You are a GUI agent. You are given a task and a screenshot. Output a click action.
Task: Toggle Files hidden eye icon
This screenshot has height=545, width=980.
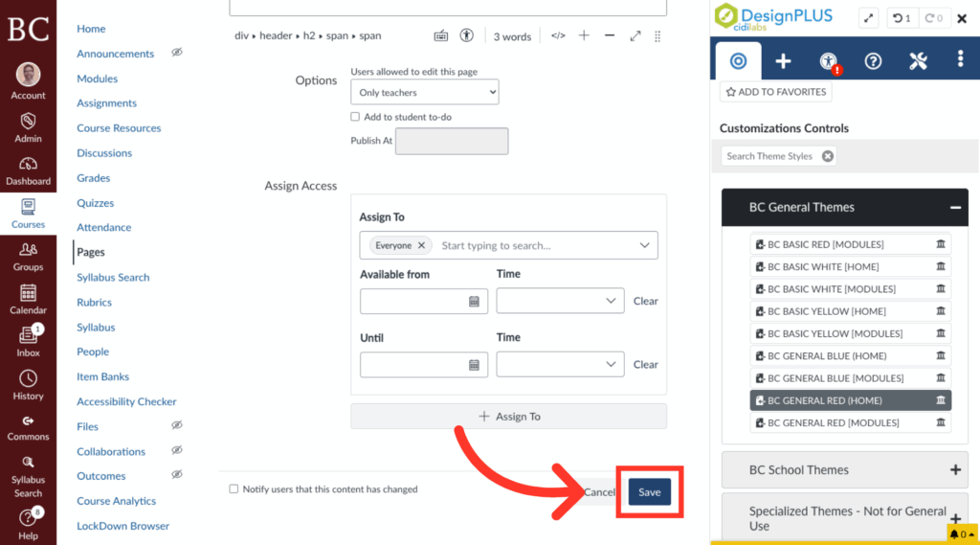[177, 425]
